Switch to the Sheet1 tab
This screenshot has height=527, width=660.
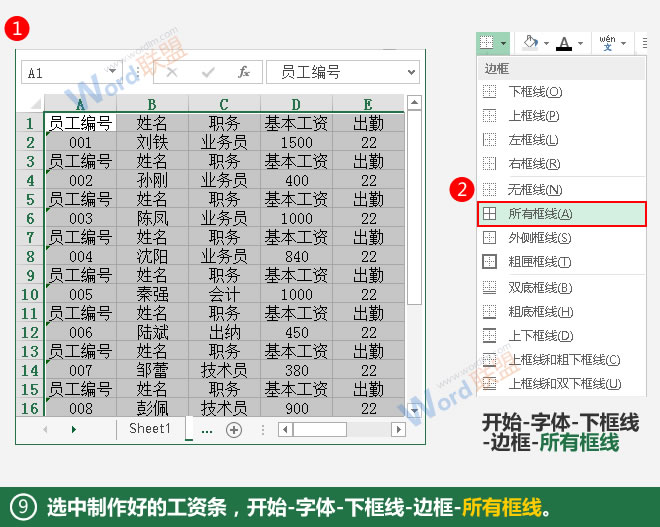click(150, 428)
